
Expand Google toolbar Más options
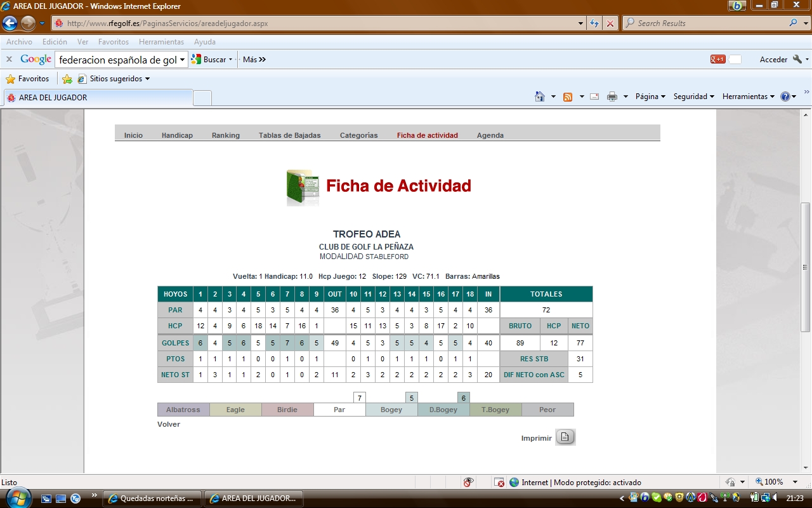point(254,60)
